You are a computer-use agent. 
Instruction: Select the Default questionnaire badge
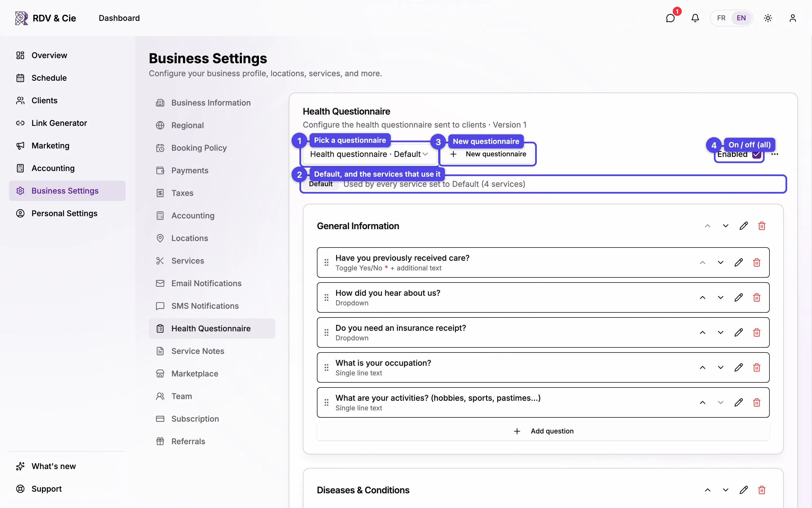[x=321, y=184]
